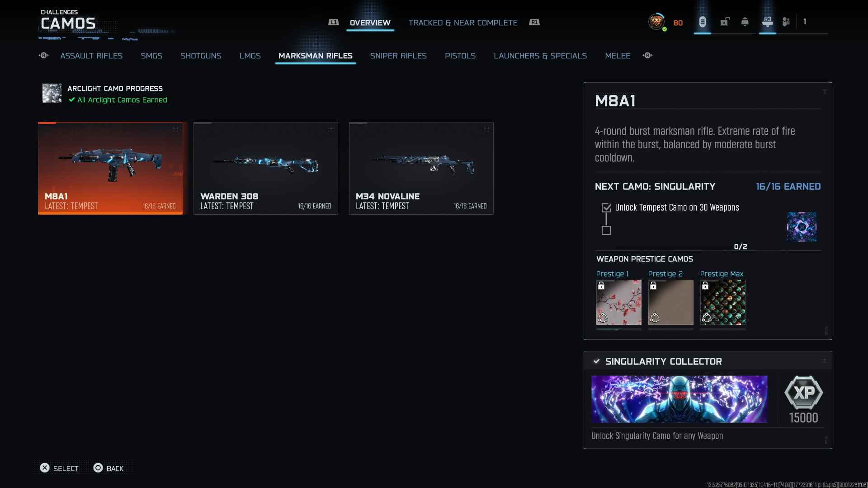Screen dimensions: 868x488
Task: Open the menu icon in top bar
Action: coord(702,22)
